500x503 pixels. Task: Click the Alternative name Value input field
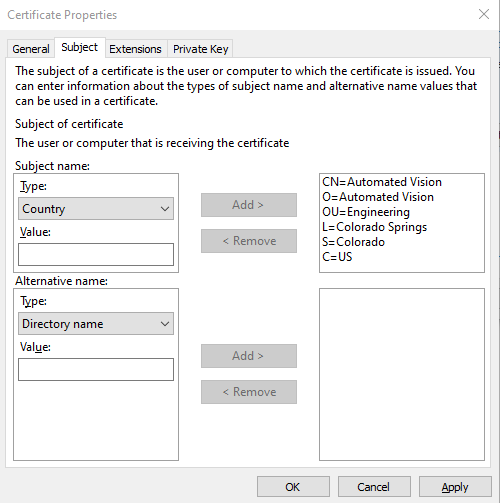click(96, 369)
